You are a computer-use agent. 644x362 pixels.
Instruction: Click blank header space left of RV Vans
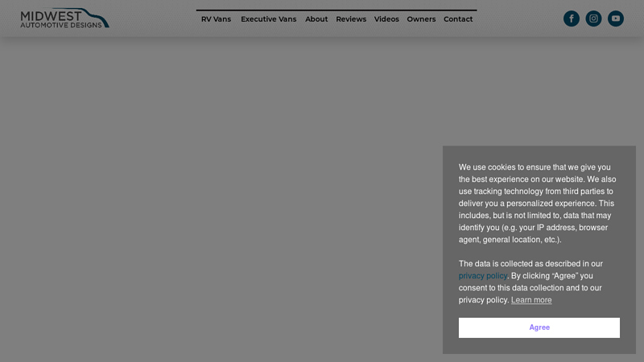coord(153,19)
